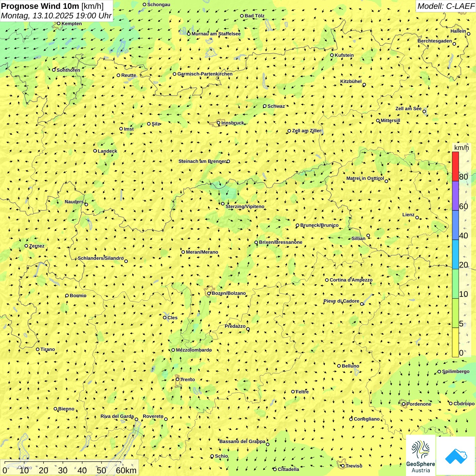Click the Hallein location marker
The image size is (476, 476).
point(469,34)
